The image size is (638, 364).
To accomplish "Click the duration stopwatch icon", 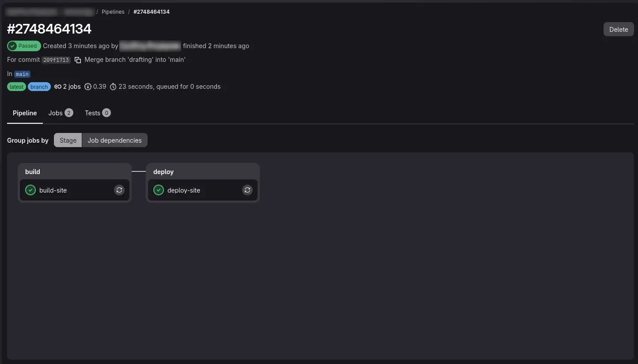I will tap(113, 87).
